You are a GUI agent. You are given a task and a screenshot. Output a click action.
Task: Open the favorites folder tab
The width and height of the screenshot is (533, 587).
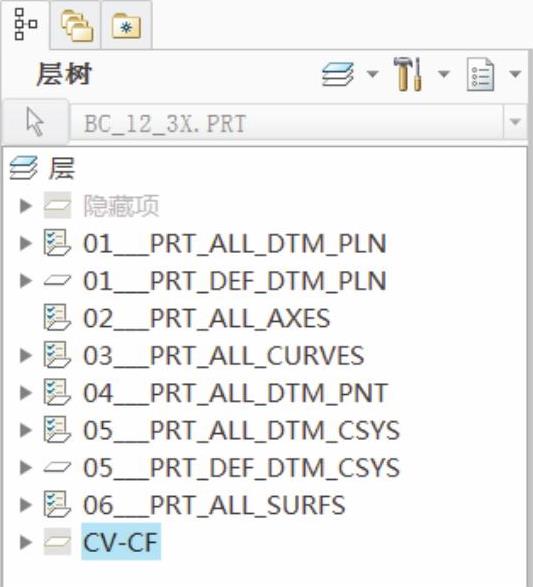pos(127,26)
